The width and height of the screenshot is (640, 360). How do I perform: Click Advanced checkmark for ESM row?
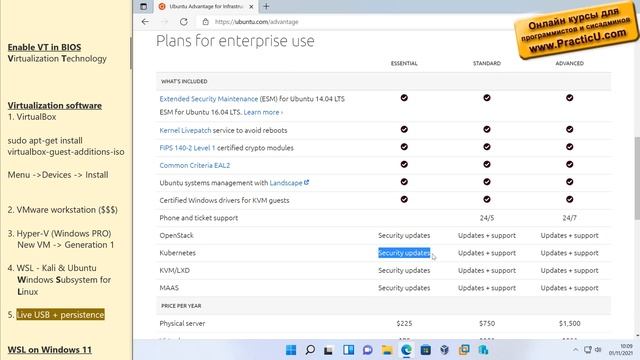click(x=569, y=98)
